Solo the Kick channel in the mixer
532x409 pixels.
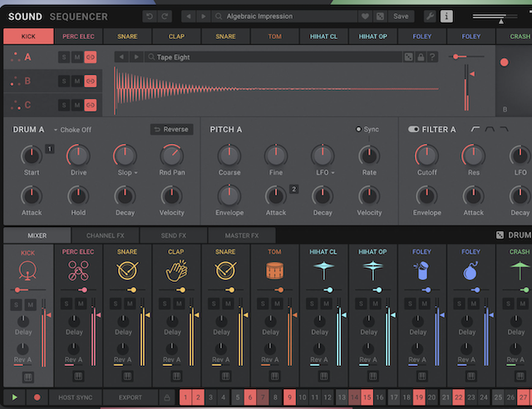[16, 305]
